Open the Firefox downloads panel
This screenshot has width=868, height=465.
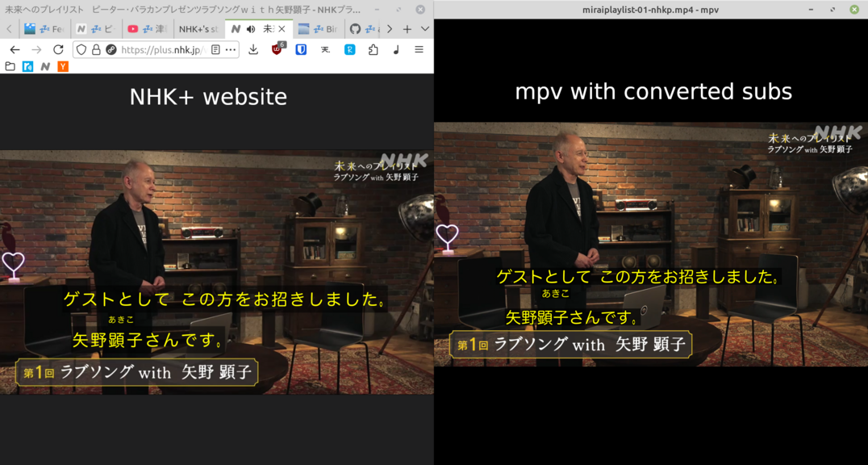tap(253, 49)
